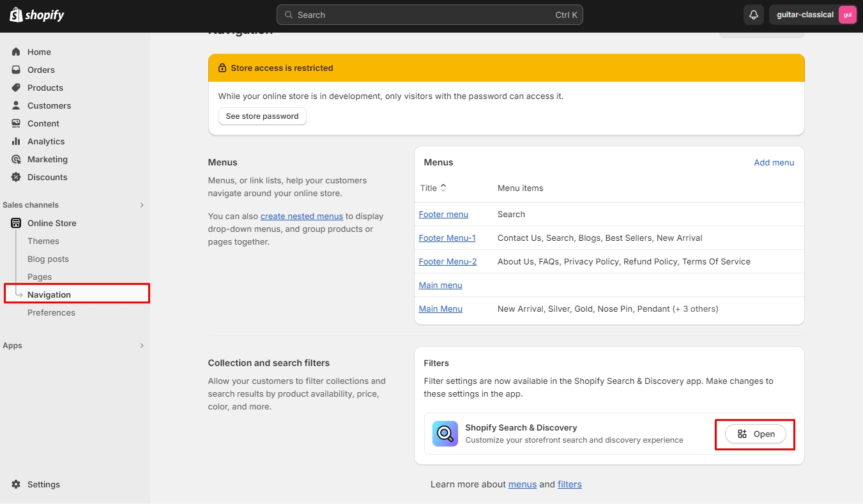The height and width of the screenshot is (504, 863).
Task: Click the Shopify Search & Discovery app icon
Action: (445, 434)
